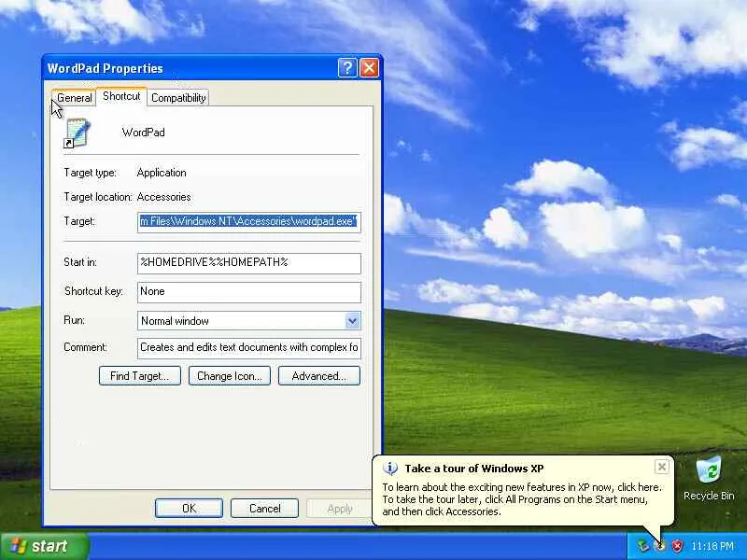Open the Advanced shortcut options
Screen dimensions: 747x560
coord(318,376)
